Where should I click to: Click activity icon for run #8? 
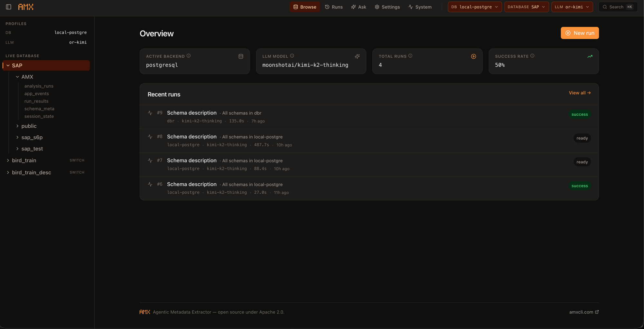click(x=150, y=137)
